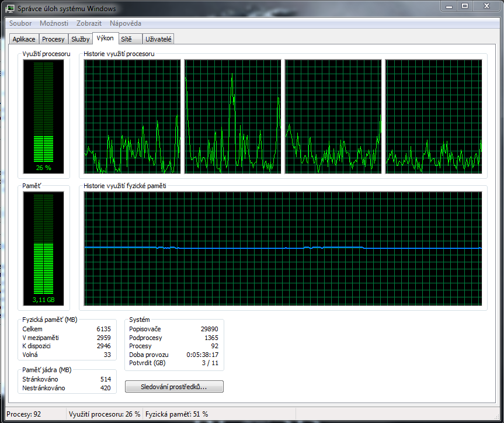
Task: Click the Historie využití procesoru label
Action: [119, 54]
